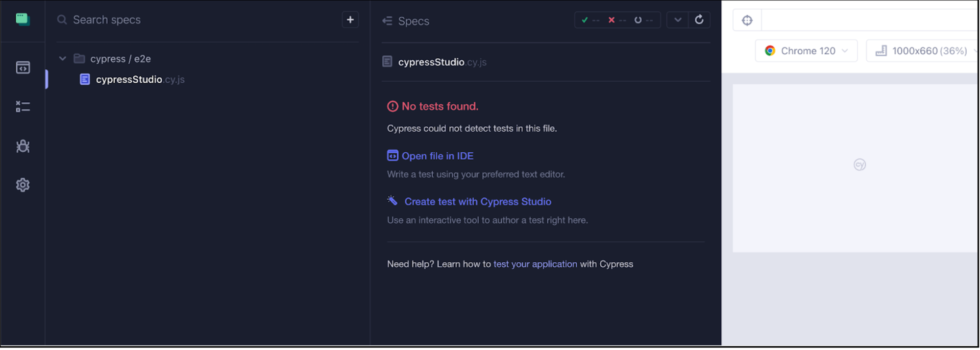Open the Specs page icon in sidebar

pos(23,68)
